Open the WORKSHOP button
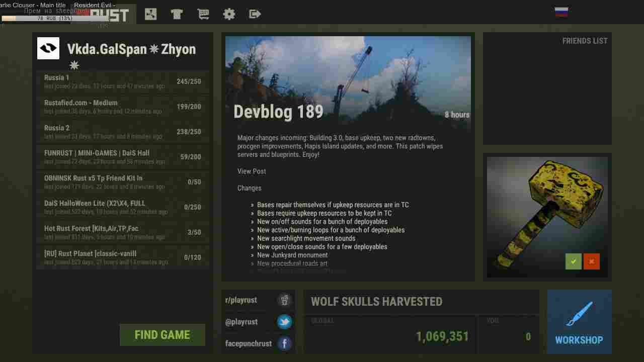 (579, 322)
